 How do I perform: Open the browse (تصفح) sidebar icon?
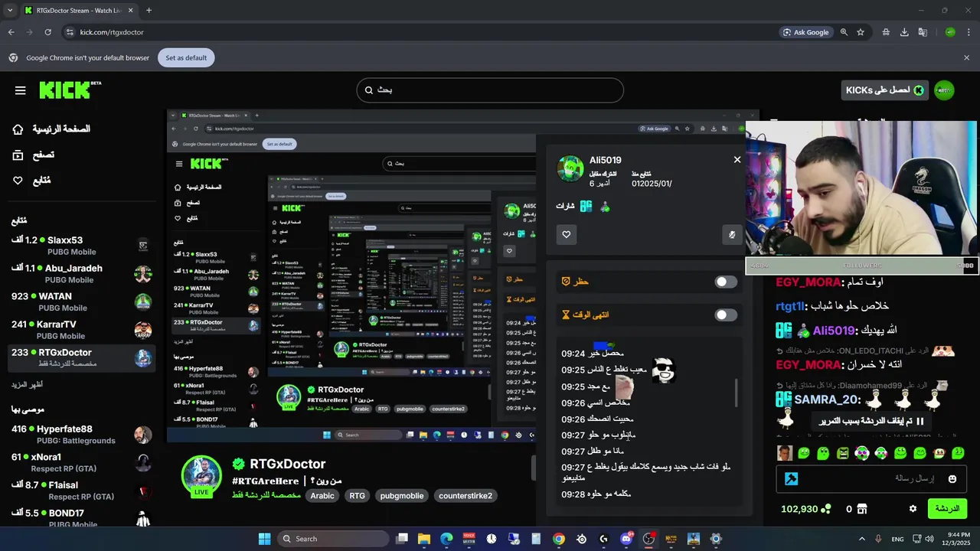point(18,155)
